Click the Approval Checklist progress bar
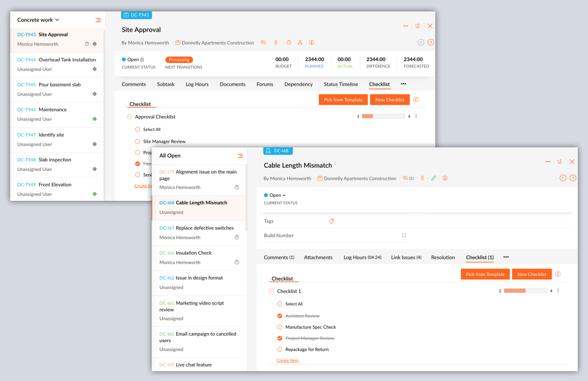Viewport: 588px width, 381px height. 383,116
